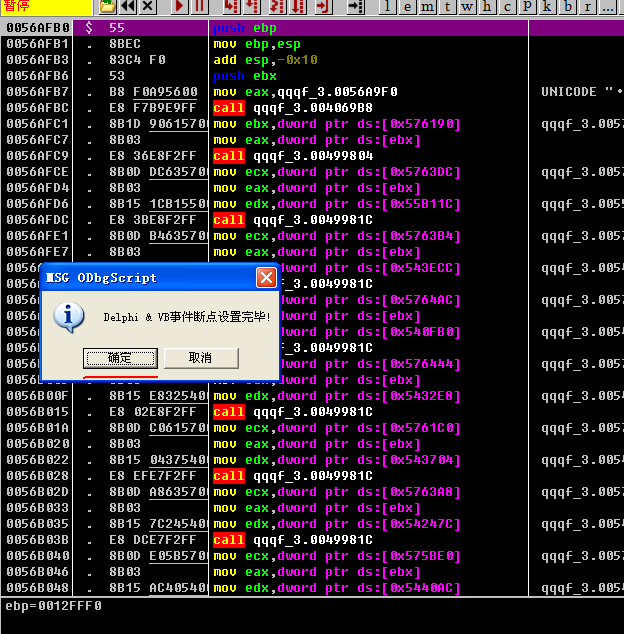Open the Log window with 'l' button
624x634 pixels.
click(387, 6)
